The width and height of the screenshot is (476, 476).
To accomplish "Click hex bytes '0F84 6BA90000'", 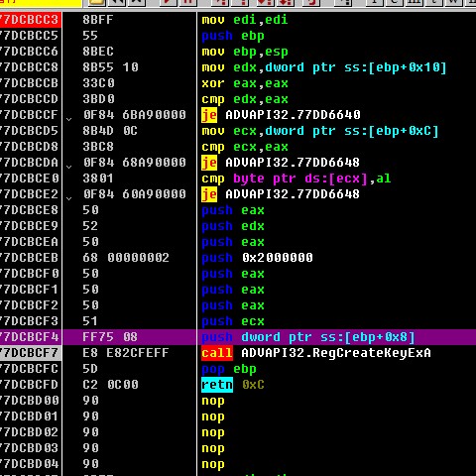I will coord(134,115).
